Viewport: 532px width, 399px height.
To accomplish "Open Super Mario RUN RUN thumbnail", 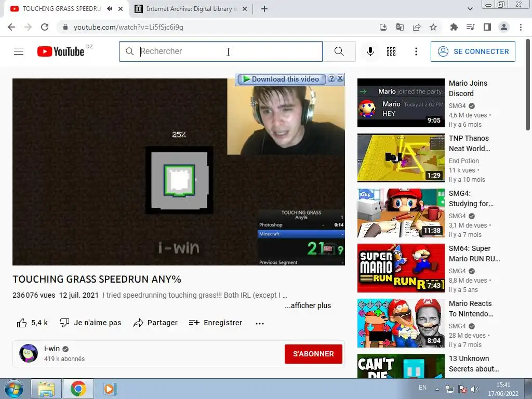I will click(401, 268).
